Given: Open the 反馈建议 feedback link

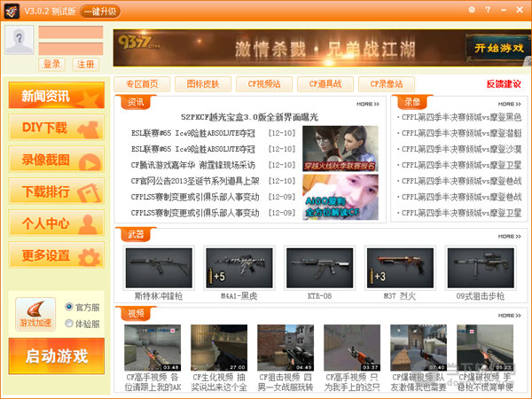Looking at the screenshot, I should point(504,84).
